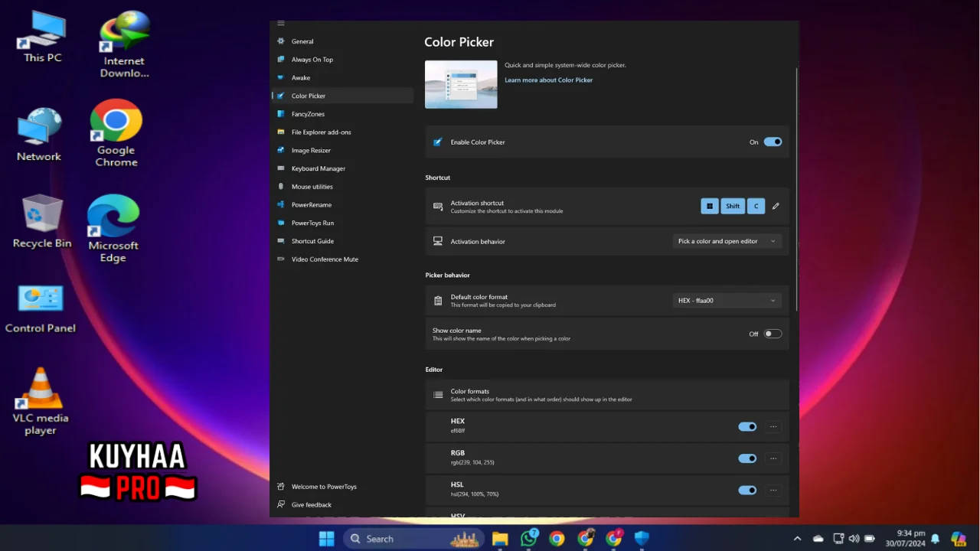The width and height of the screenshot is (980, 551).
Task: Toggle Show color name switch
Action: click(x=773, y=334)
